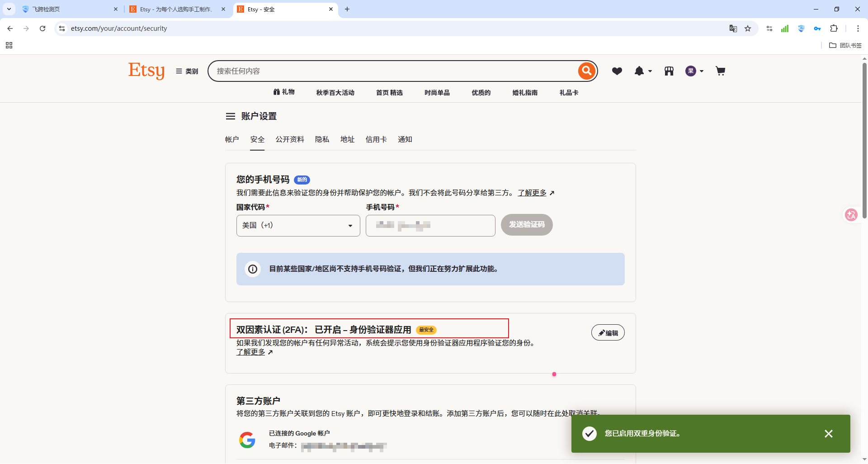Viewport: 868px width, 464px height.
Task: Click the 礼物 gifts nav link
Action: click(284, 92)
